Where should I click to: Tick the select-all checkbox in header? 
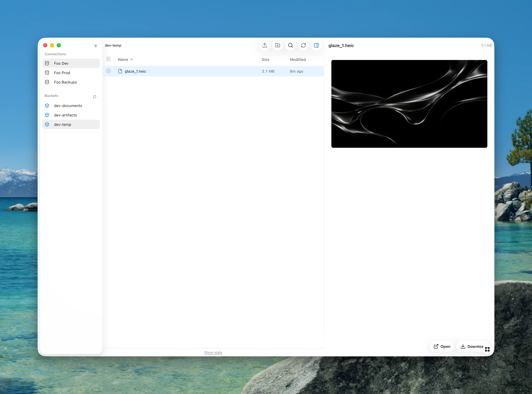pos(108,59)
